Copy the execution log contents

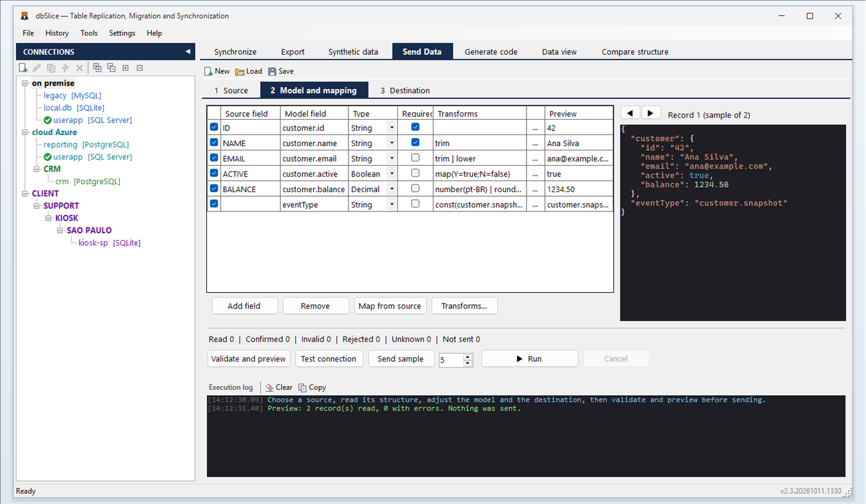click(x=313, y=387)
